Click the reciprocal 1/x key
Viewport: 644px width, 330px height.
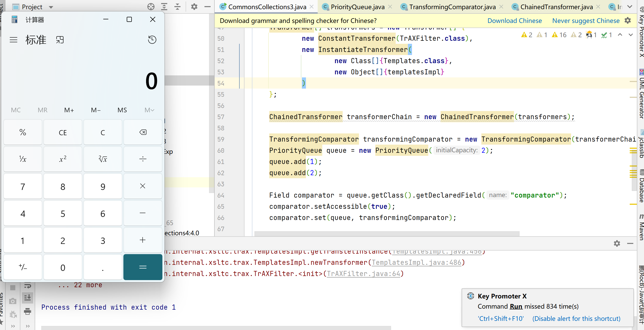click(x=23, y=159)
